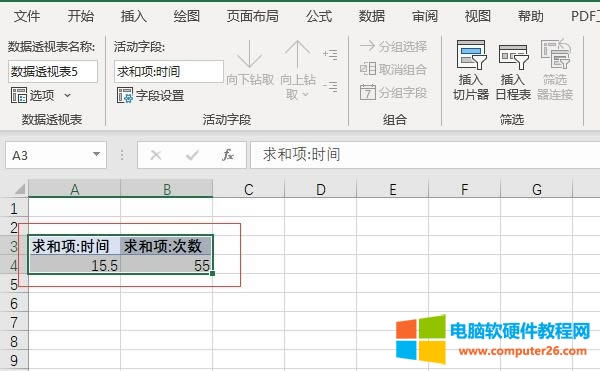Select column D header
Image resolution: width=600 pixels, height=371 pixels.
pyautogui.click(x=321, y=189)
